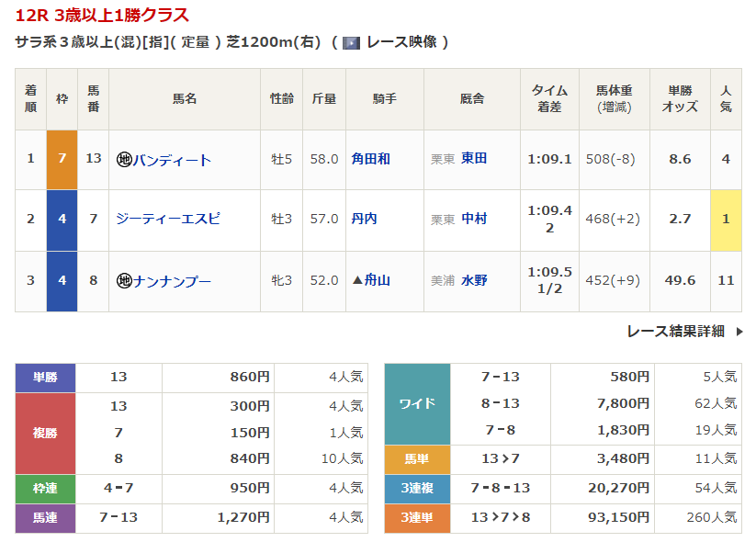Open horse page for バンディート
Screen dimensions: 756x542
tap(172, 160)
